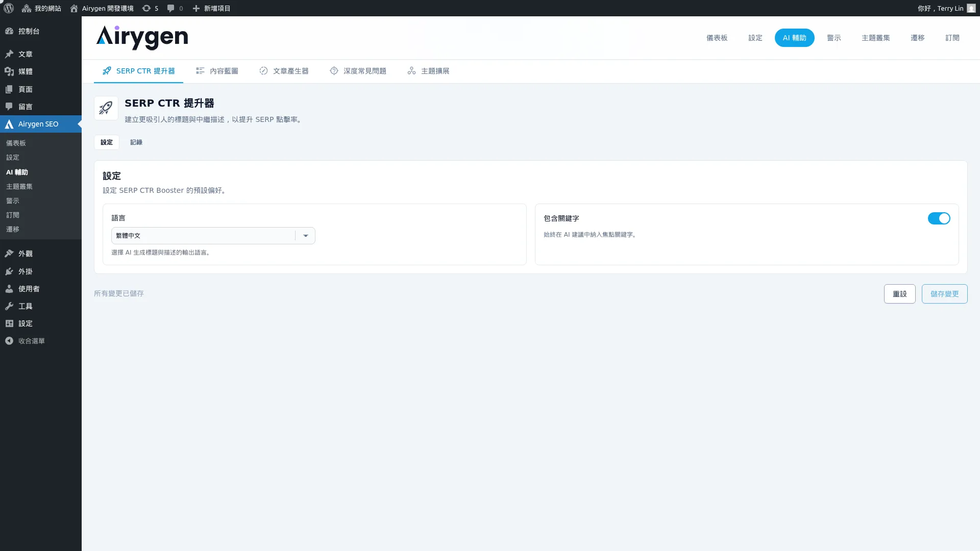Viewport: 980px width, 551px height.
Task: Click the Airygen SEO sidebar icon
Action: click(9, 124)
